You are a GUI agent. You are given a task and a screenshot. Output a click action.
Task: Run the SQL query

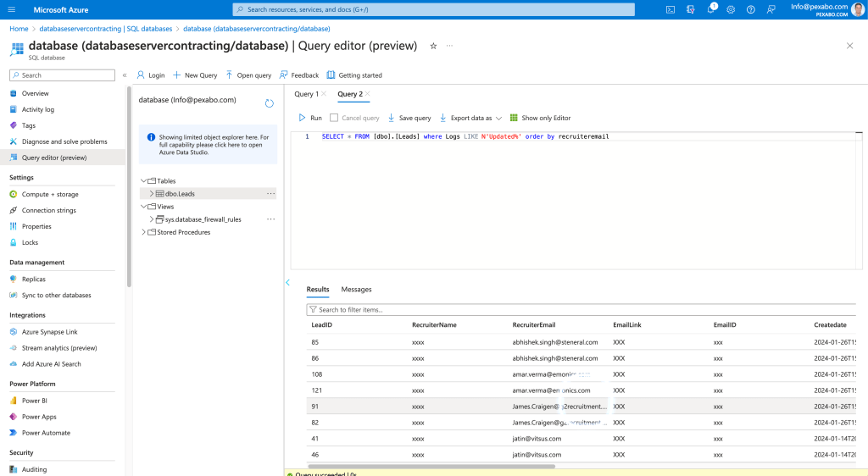(x=310, y=118)
